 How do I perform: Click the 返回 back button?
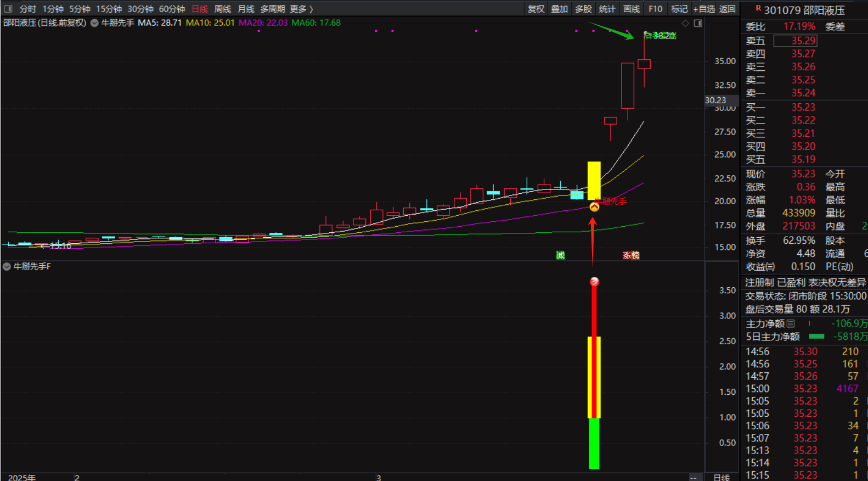tap(727, 9)
